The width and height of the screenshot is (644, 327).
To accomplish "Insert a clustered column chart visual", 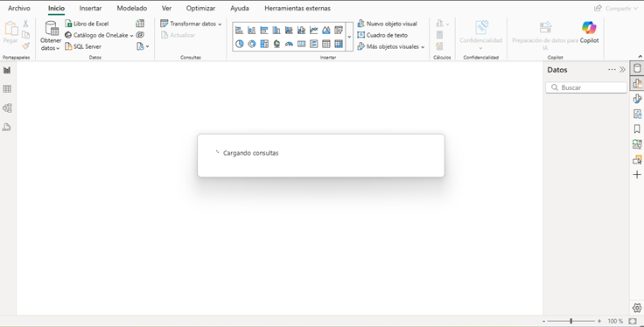I will pos(276,30).
